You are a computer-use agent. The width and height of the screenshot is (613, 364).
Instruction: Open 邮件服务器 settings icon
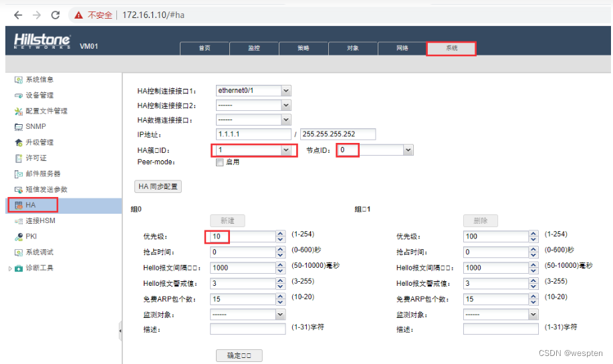(x=19, y=174)
